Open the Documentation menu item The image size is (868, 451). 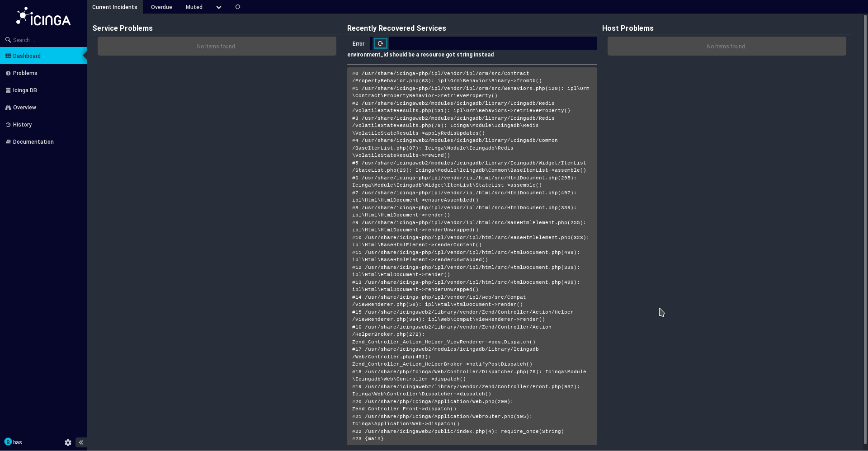(43, 141)
